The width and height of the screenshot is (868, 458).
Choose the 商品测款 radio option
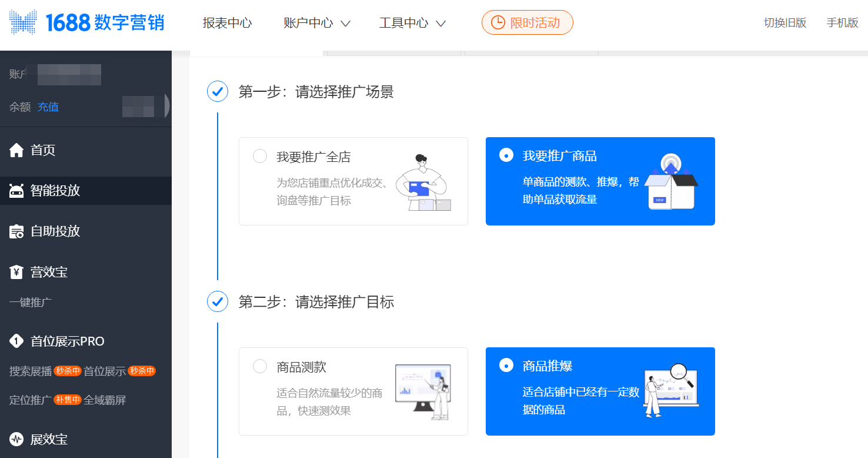(x=259, y=367)
